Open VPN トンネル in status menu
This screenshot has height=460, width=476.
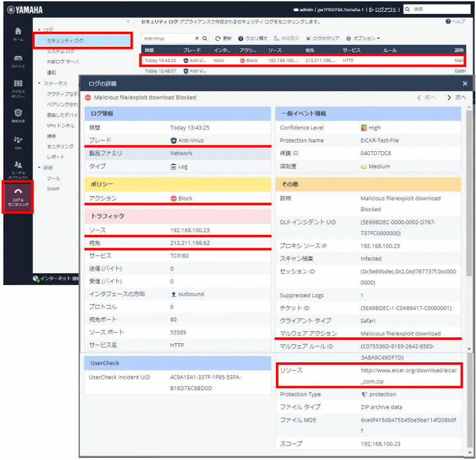61,125
